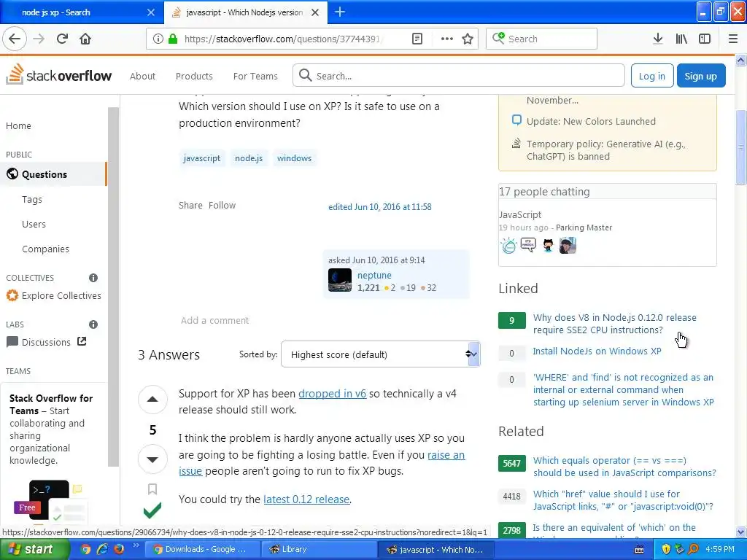Open Products menu in header
This screenshot has height=560, width=747.
click(x=194, y=76)
